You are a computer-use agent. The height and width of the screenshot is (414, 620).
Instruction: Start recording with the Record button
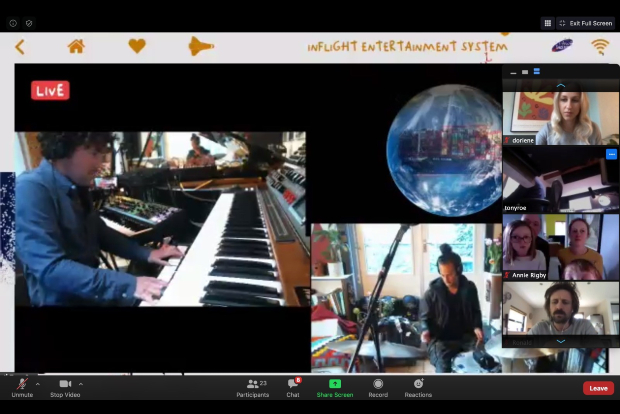378,385
